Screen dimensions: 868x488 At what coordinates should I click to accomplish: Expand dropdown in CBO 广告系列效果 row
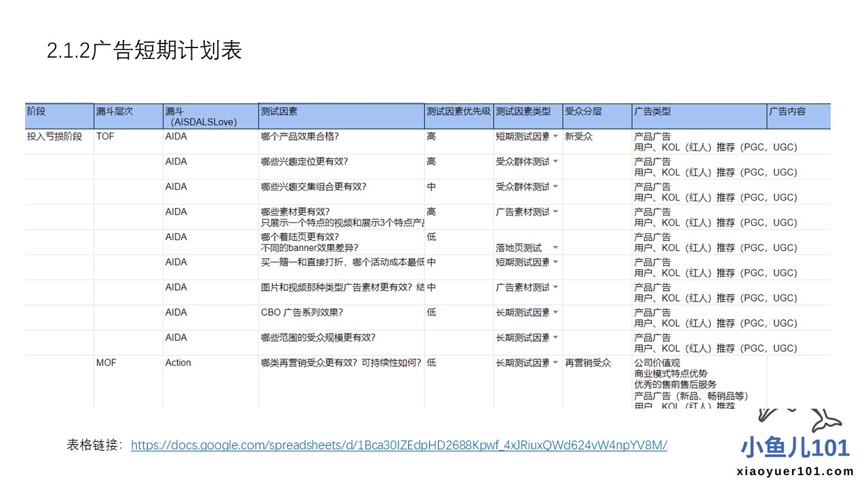[555, 312]
